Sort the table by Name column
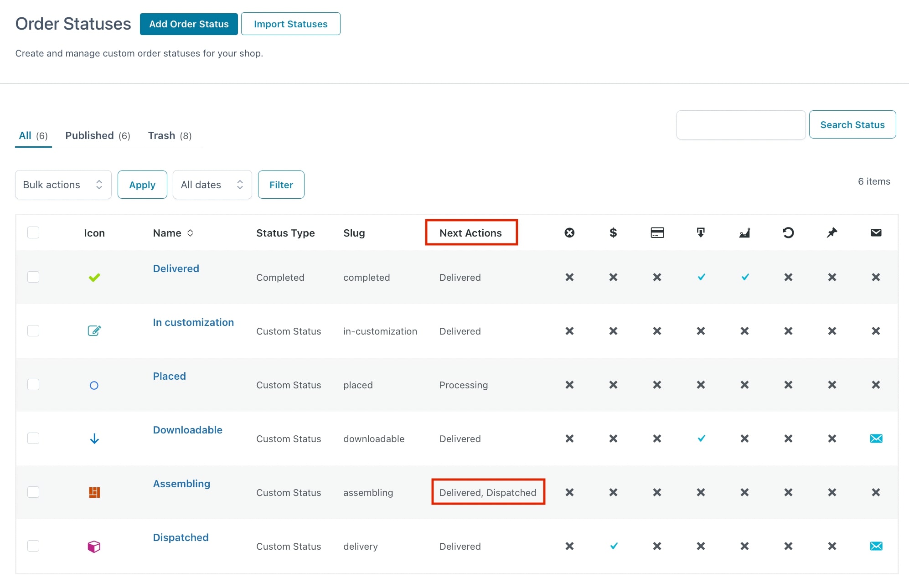This screenshot has height=588, width=909. [173, 233]
